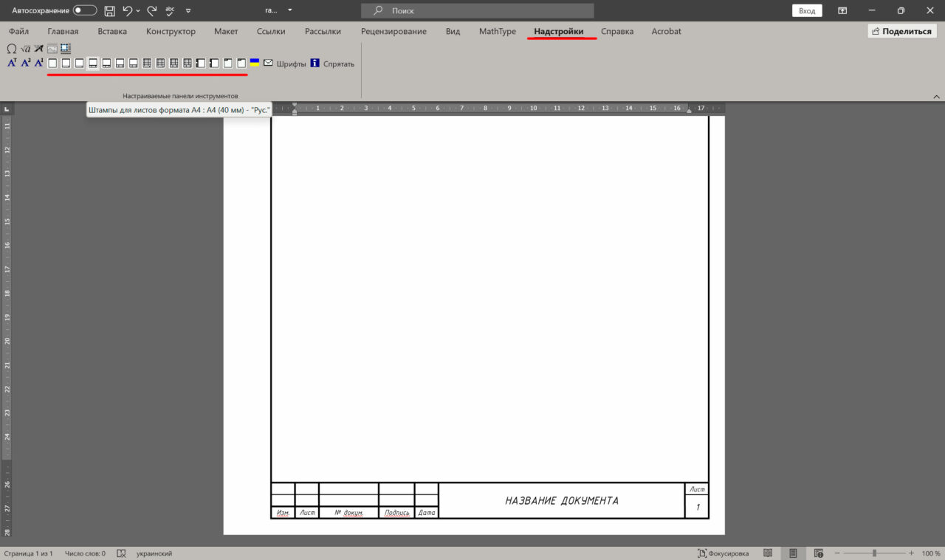
Task: Click the Поделиться share button
Action: click(x=901, y=32)
